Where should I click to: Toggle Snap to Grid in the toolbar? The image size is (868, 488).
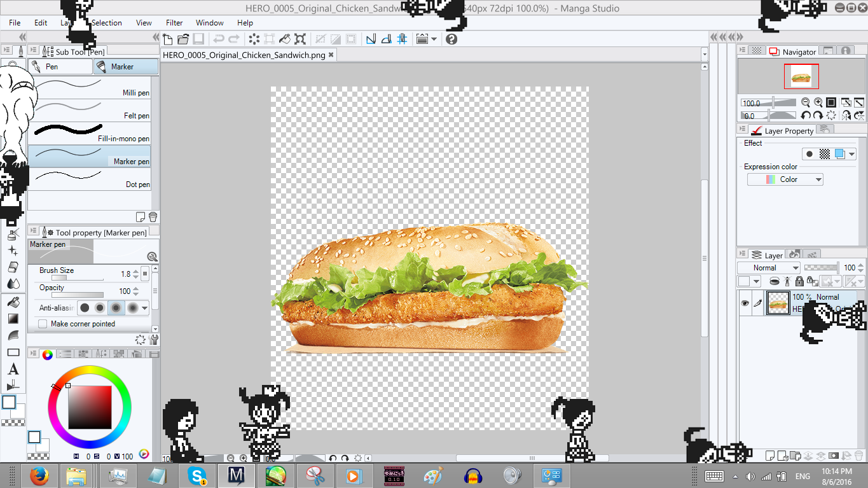point(402,39)
